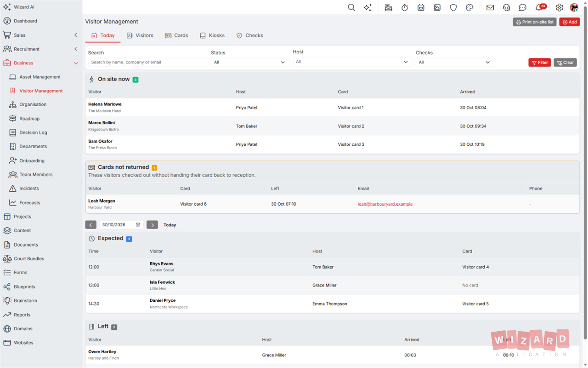This screenshot has height=368, width=588.
Task: Focus the visitor search input field
Action: click(148, 62)
